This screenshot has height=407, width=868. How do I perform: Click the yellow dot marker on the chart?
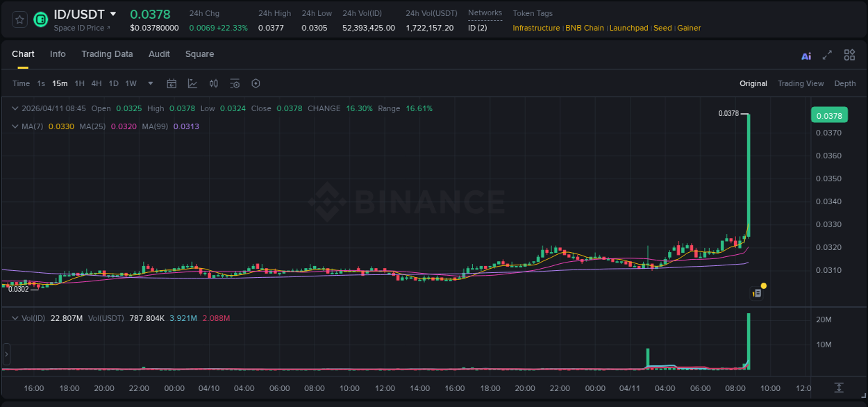764,285
